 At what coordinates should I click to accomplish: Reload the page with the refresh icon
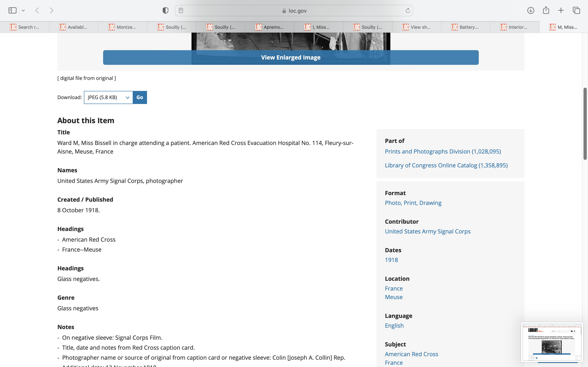(x=408, y=10)
